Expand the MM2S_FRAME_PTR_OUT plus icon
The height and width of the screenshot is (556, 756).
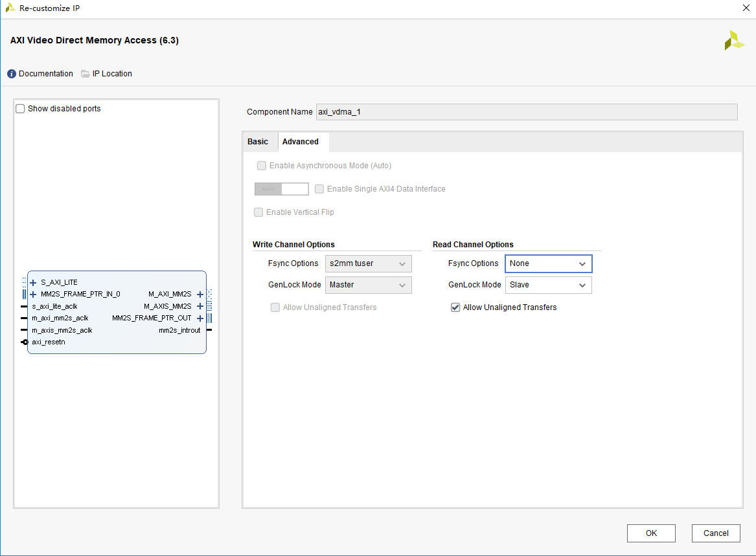(200, 318)
